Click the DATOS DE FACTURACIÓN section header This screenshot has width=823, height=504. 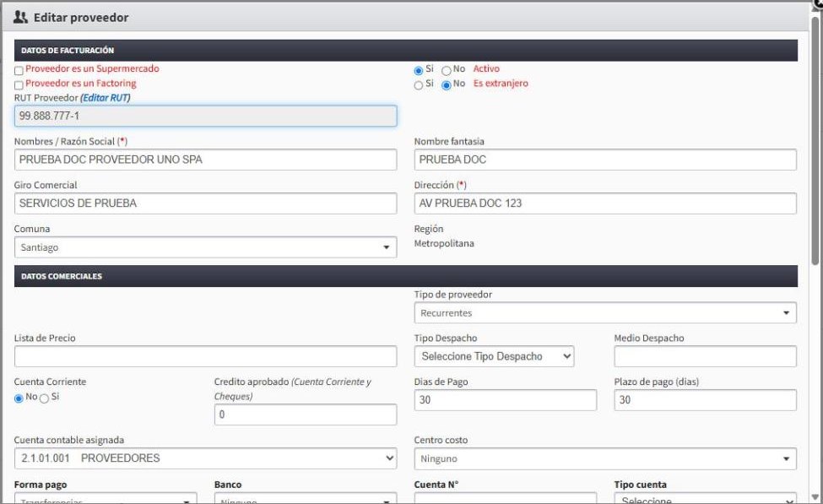[406, 51]
